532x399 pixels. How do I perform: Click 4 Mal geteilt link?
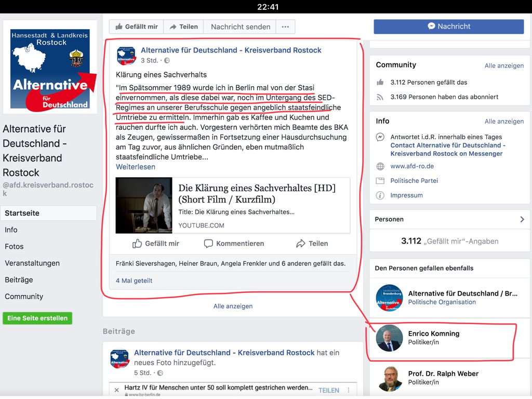134,281
